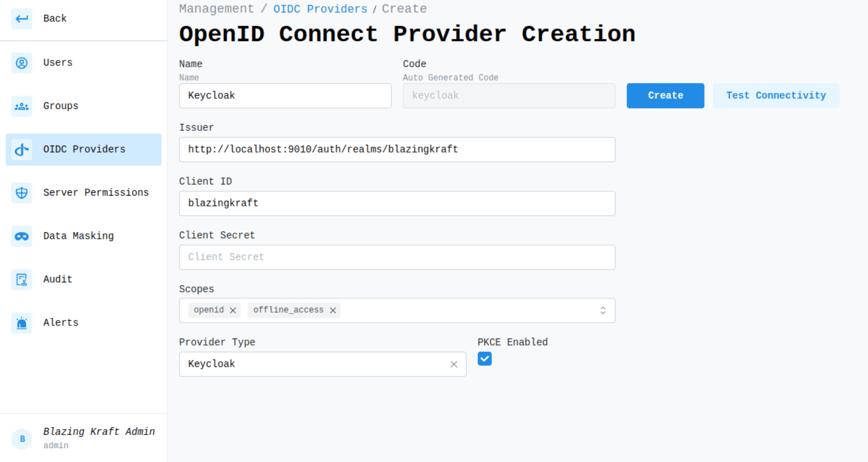Screen dimensions: 868x462
Task: Open Server Permissions shield icon
Action: tap(22, 193)
